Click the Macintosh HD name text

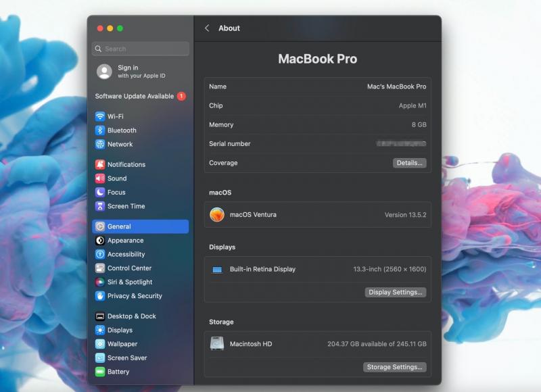click(251, 344)
